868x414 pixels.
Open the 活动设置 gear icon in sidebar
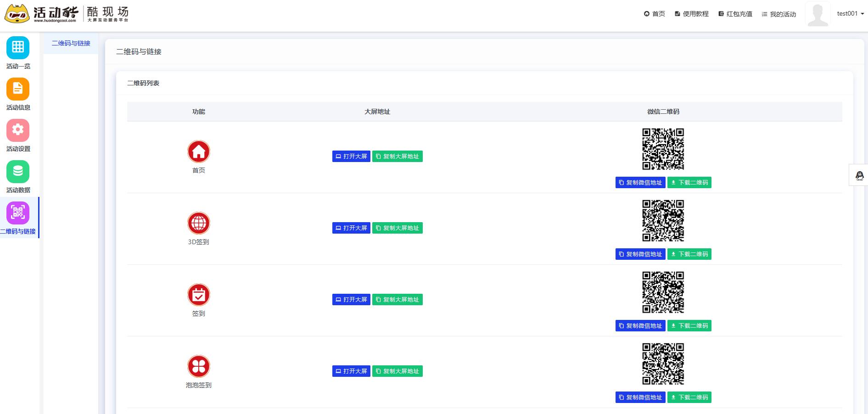click(x=18, y=130)
